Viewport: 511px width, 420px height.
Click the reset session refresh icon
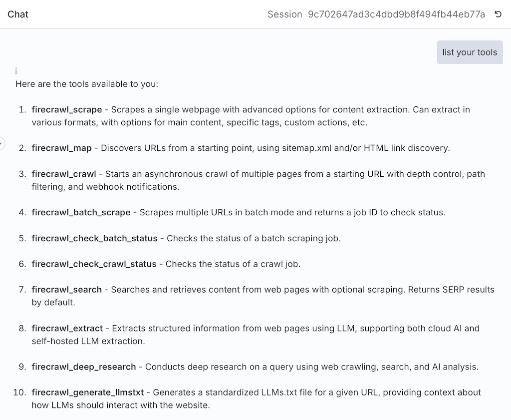click(498, 14)
